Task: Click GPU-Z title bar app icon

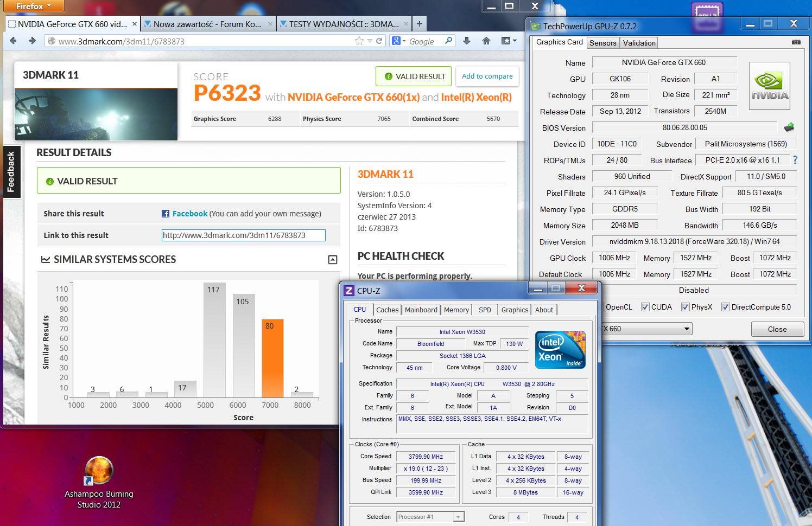Action: point(535,26)
